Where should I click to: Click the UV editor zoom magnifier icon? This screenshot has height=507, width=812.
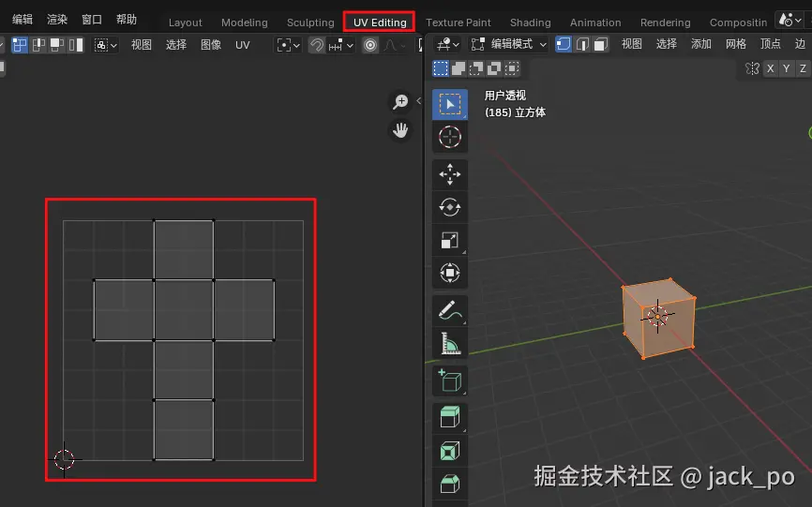[x=400, y=101]
